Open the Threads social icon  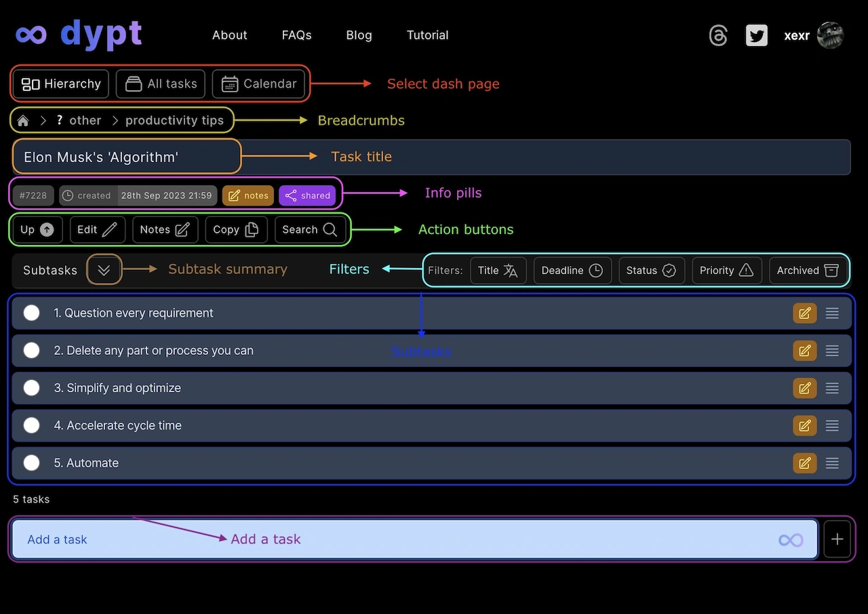(x=718, y=35)
